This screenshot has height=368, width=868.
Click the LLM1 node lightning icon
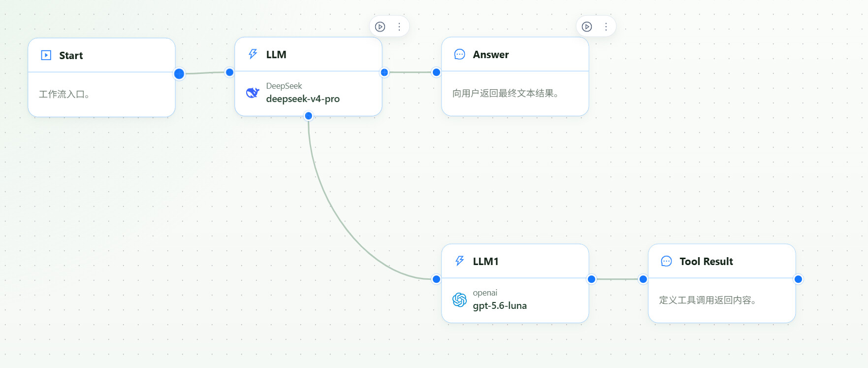459,261
